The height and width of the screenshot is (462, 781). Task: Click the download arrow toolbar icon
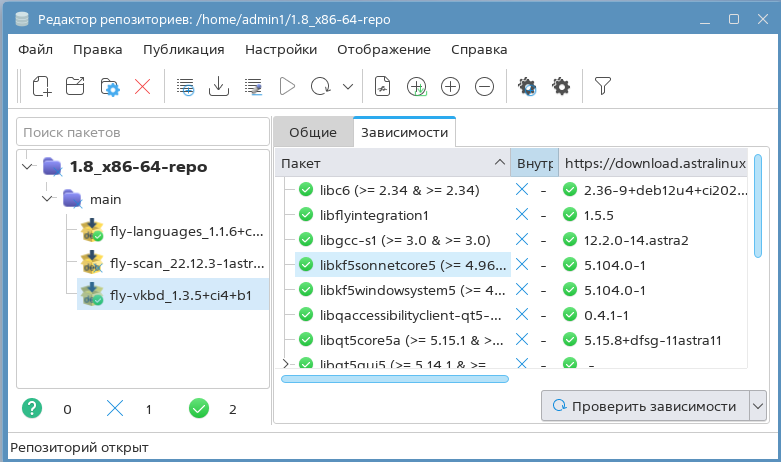[218, 87]
